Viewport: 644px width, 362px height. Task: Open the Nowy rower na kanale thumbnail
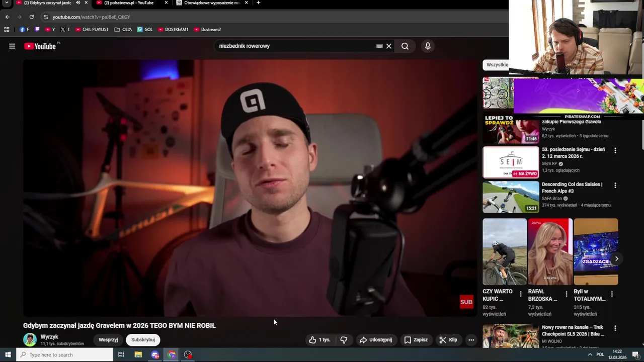511,336
